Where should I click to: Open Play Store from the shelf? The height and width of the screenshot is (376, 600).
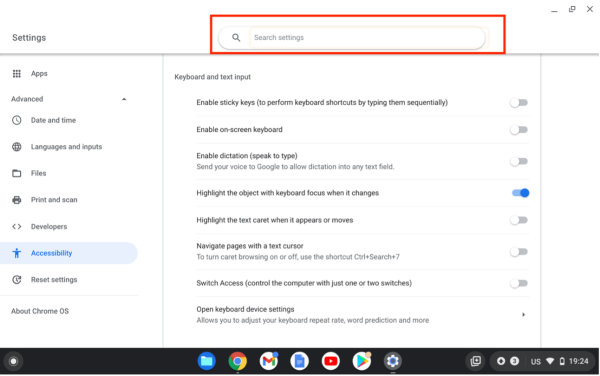(x=362, y=361)
